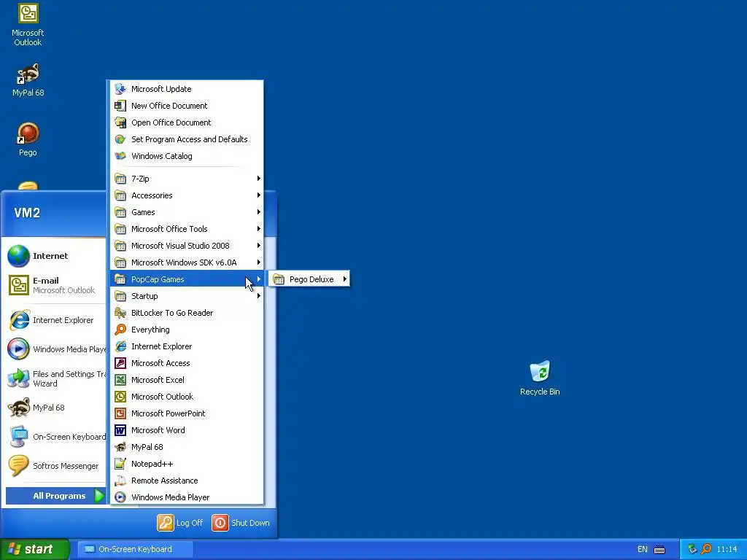Launch Pego from the desktop icon
Screen dimensions: 747x560
click(28, 133)
